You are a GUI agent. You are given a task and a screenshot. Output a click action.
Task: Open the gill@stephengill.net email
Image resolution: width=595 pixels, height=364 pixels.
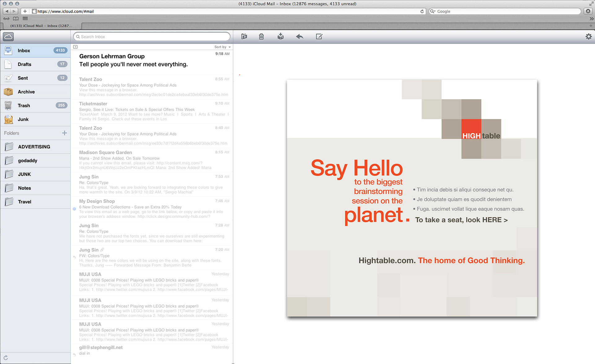[x=152, y=350]
